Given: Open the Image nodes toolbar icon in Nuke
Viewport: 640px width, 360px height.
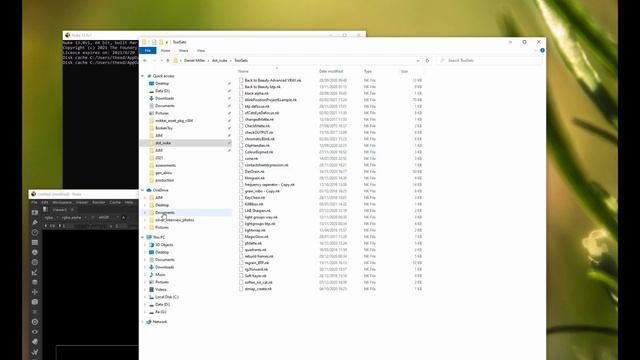Looking at the screenshot, I should pyautogui.click(x=35, y=213).
